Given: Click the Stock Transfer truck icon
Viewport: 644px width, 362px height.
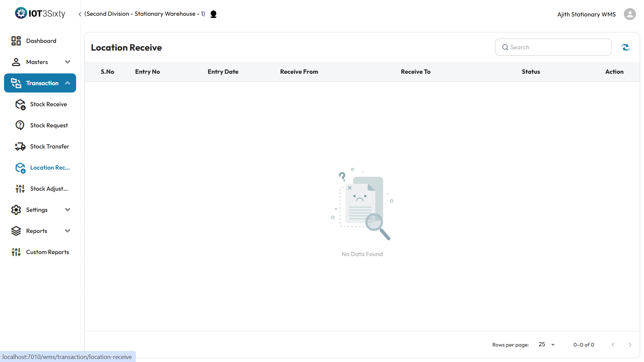Looking at the screenshot, I should click(x=20, y=146).
